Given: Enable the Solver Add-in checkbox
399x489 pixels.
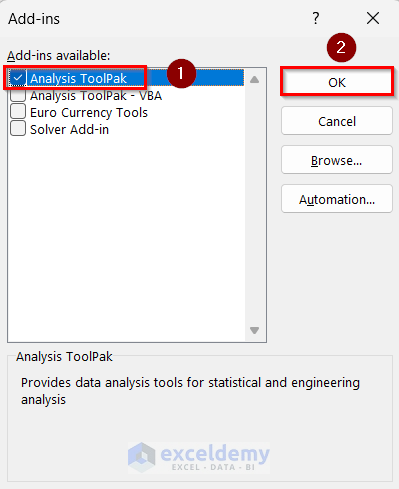Looking at the screenshot, I should click(18, 128).
